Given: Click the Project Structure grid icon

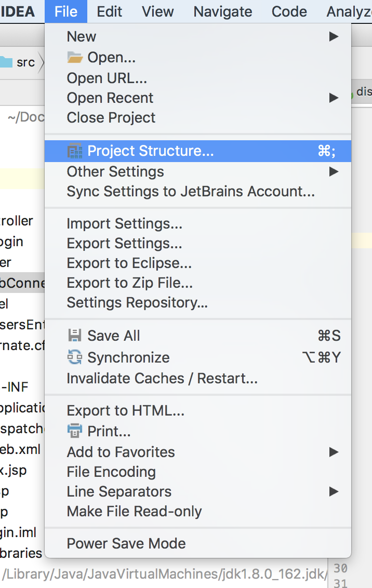Looking at the screenshot, I should (x=75, y=151).
